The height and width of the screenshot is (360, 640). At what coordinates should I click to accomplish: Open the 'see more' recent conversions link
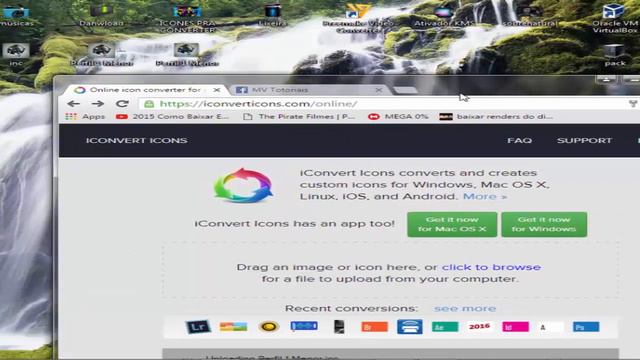tap(465, 309)
